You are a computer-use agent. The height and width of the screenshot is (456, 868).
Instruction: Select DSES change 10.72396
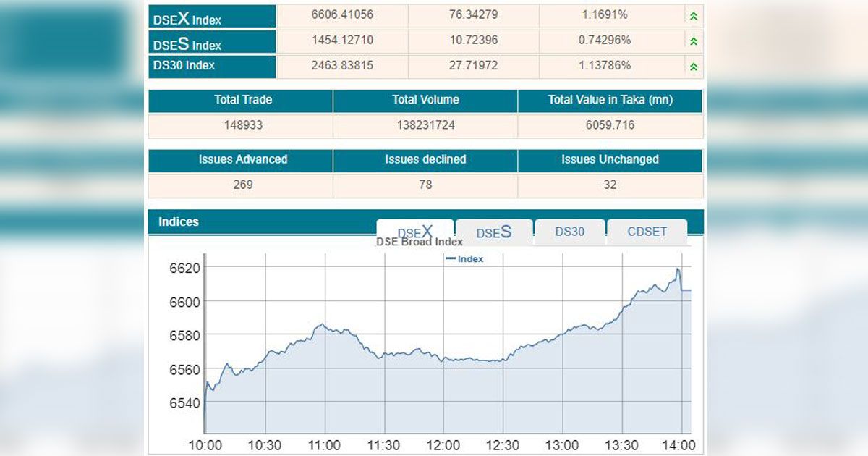(x=473, y=40)
